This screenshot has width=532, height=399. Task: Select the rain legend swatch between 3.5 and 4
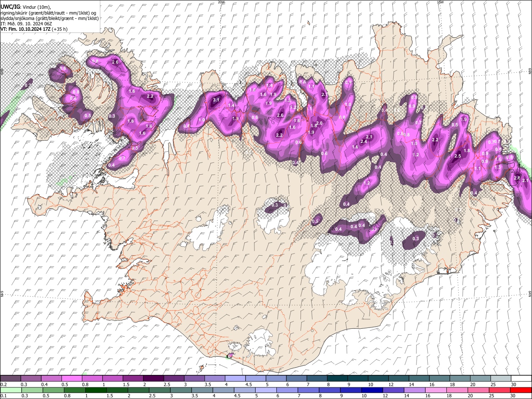point(202,390)
